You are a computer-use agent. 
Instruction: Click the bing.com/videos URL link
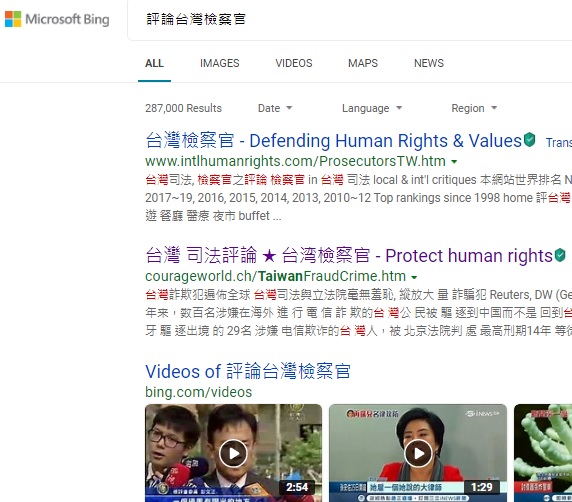tap(198, 392)
